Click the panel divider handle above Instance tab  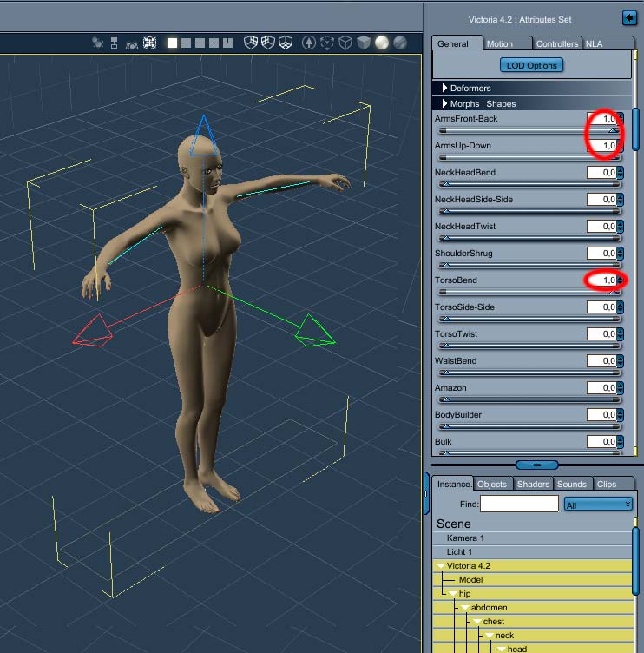click(x=537, y=465)
